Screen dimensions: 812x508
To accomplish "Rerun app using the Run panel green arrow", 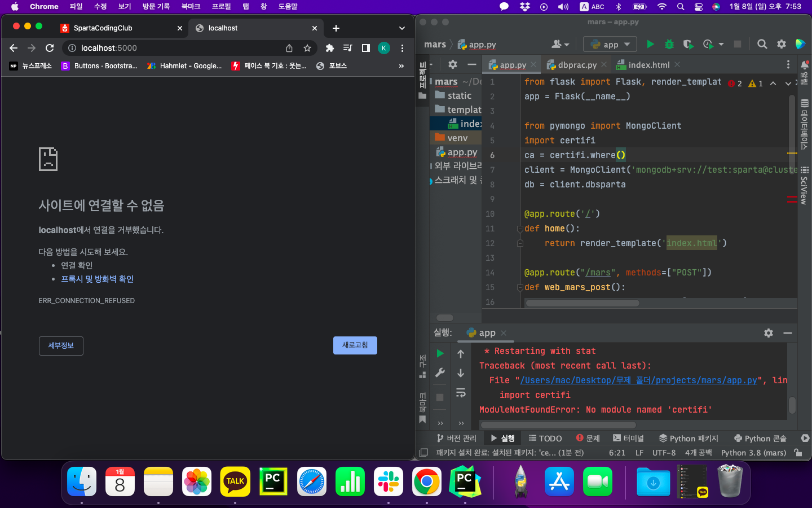I will (x=440, y=353).
